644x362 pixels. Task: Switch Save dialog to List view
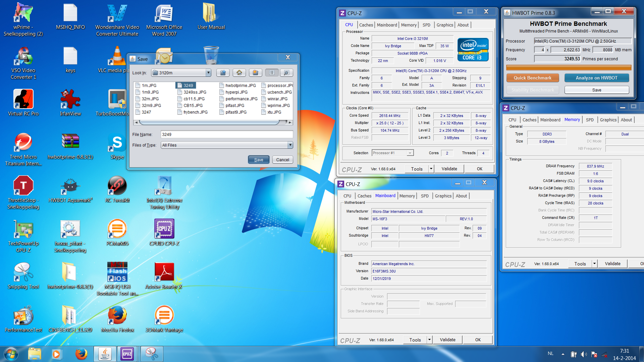pyautogui.click(x=272, y=73)
